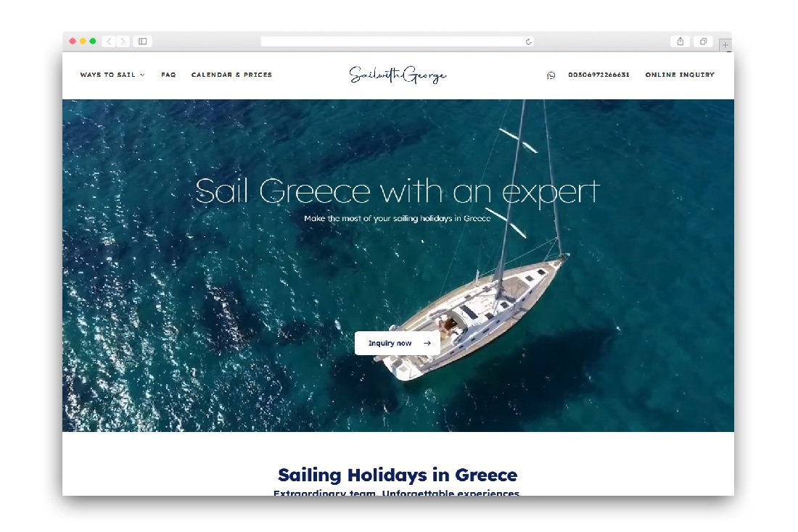Expand the Ways to Sail dropdown
This screenshot has height=532, width=798.
tap(112, 75)
